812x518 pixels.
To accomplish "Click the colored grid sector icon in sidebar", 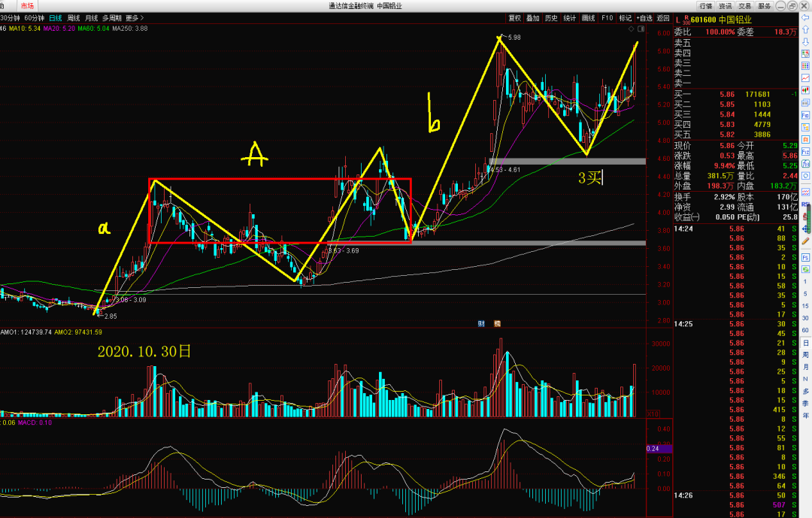I will (x=805, y=66).
